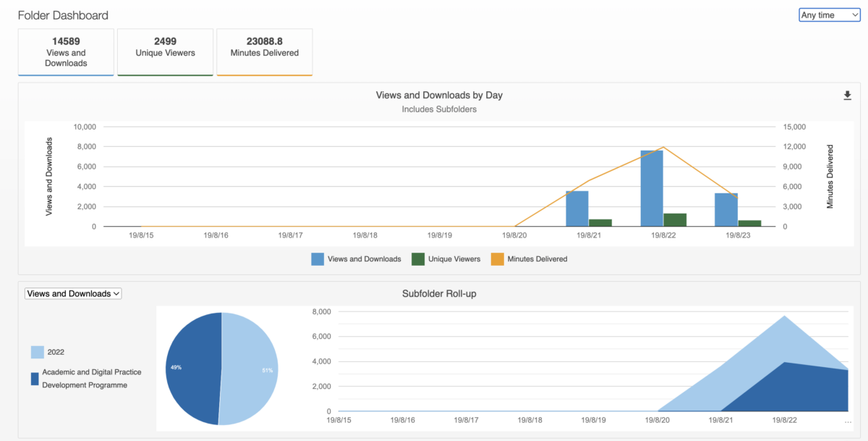Open the Views and Downloads metric dropdown
The width and height of the screenshot is (868, 441).
click(x=73, y=293)
